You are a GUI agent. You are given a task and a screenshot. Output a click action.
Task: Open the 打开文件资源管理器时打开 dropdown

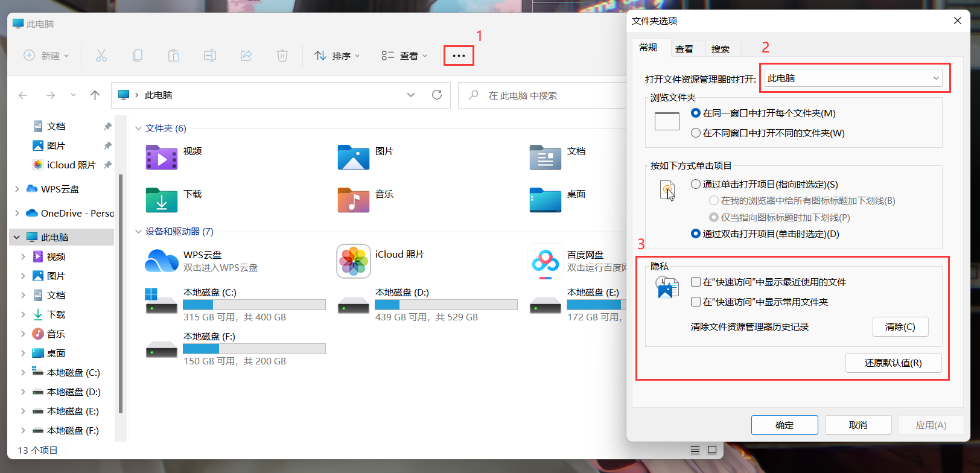[853, 78]
